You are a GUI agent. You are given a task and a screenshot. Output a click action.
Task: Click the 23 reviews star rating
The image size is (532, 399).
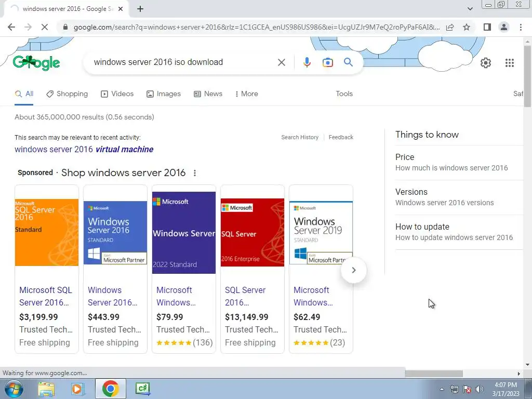[x=320, y=343]
